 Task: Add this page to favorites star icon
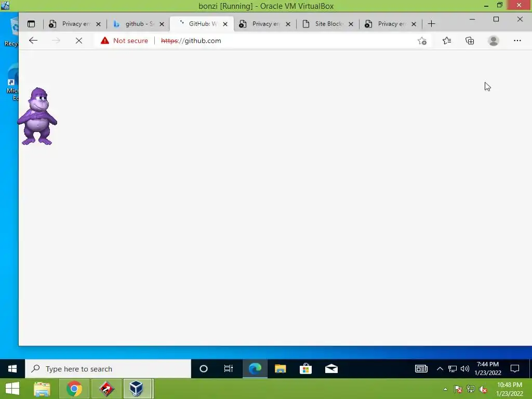[x=422, y=41]
